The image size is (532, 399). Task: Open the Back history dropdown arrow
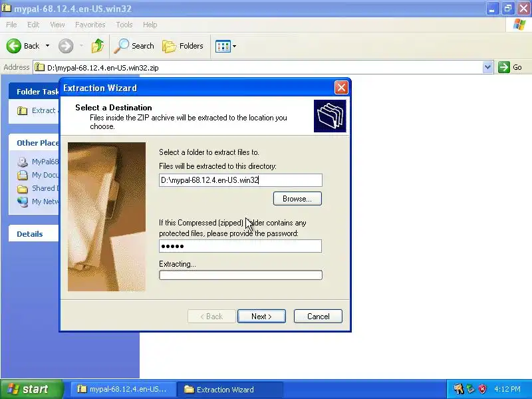click(47, 46)
